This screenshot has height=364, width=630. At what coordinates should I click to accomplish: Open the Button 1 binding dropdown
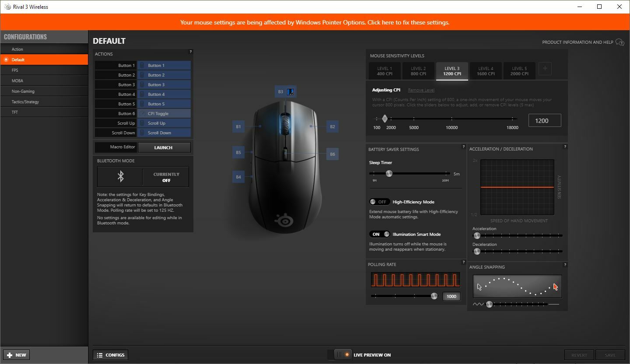point(164,65)
